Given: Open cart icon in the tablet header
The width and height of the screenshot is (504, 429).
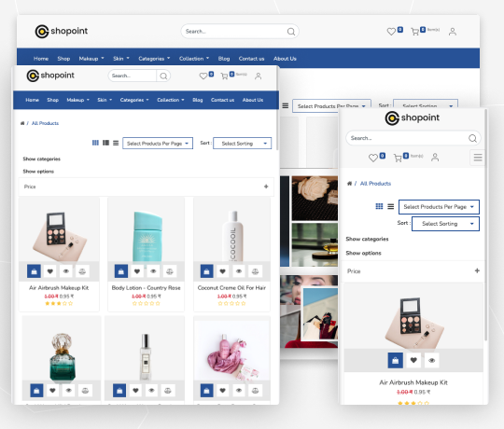Looking at the screenshot, I should pyautogui.click(x=224, y=76).
